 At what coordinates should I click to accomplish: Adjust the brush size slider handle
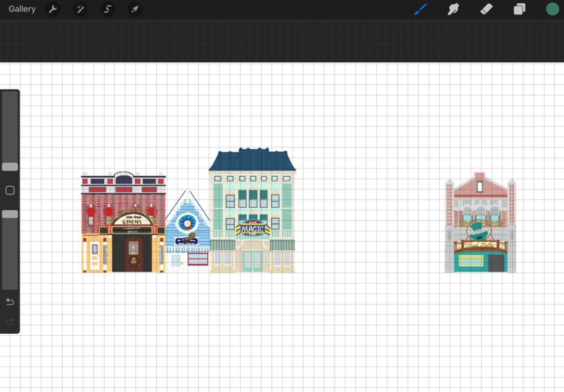(10, 167)
